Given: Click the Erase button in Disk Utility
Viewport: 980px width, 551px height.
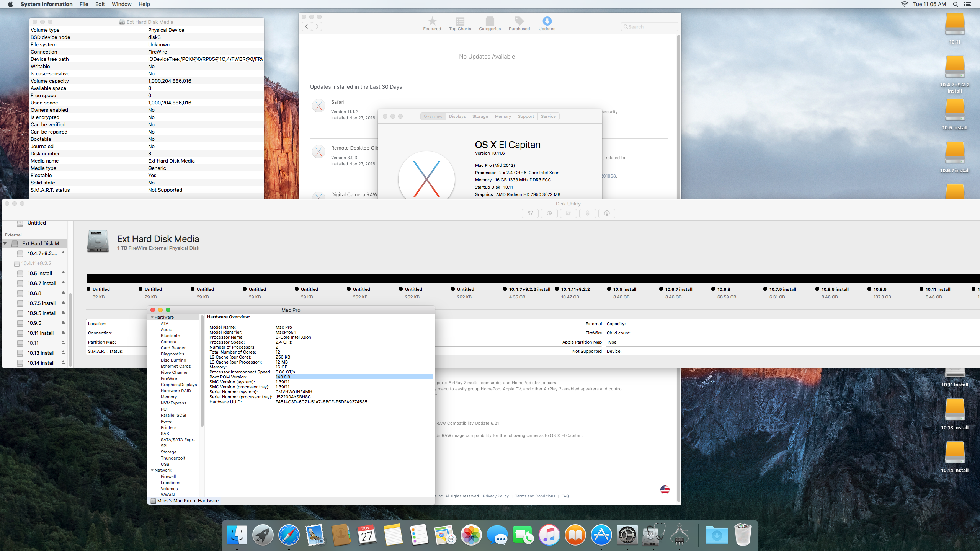Looking at the screenshot, I should click(568, 213).
